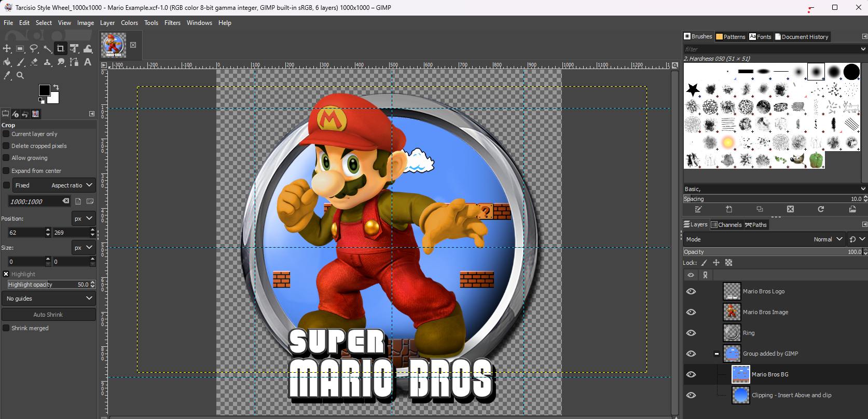Reset colors to default black and white

pyautogui.click(x=42, y=100)
